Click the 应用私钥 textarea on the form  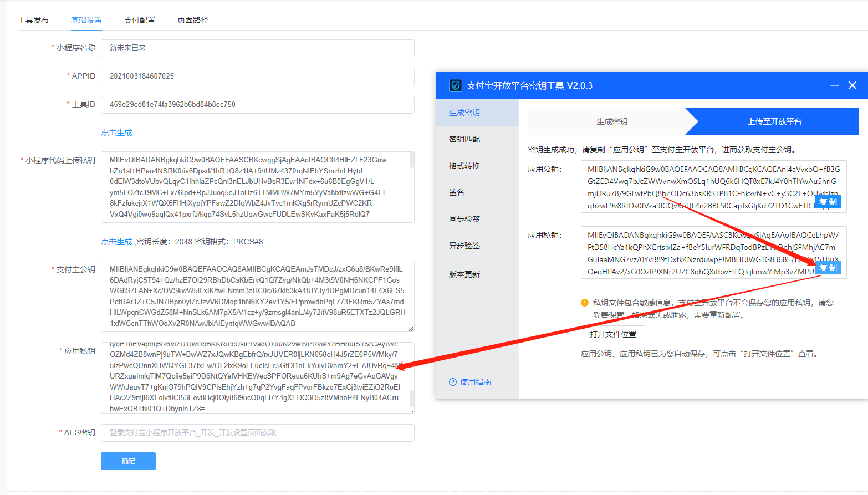(x=258, y=377)
